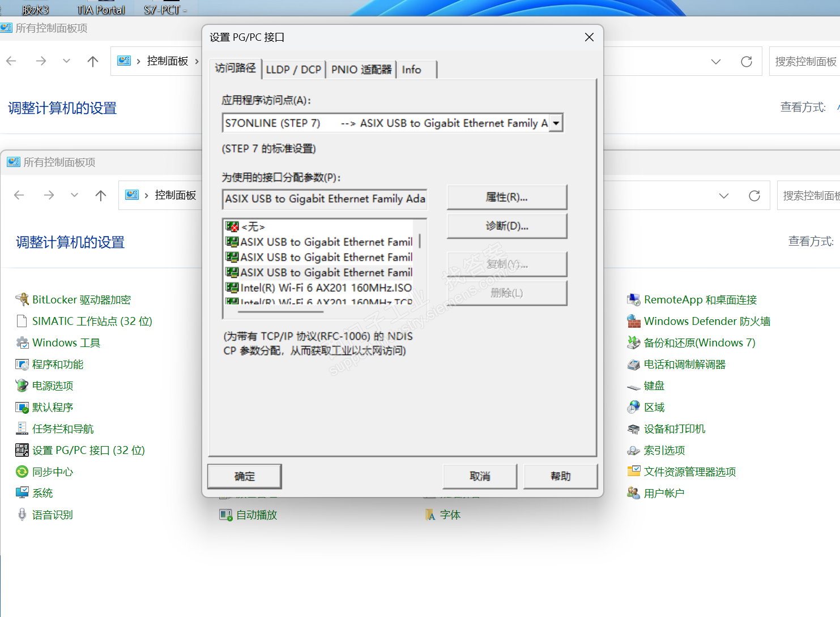
Task: Click the 语音识别 microphone icon
Action: tap(22, 515)
